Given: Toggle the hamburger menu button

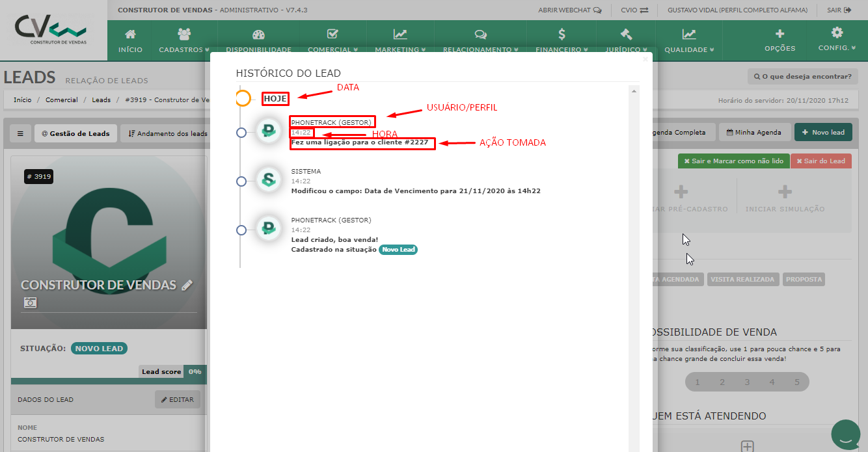Looking at the screenshot, I should pos(20,133).
